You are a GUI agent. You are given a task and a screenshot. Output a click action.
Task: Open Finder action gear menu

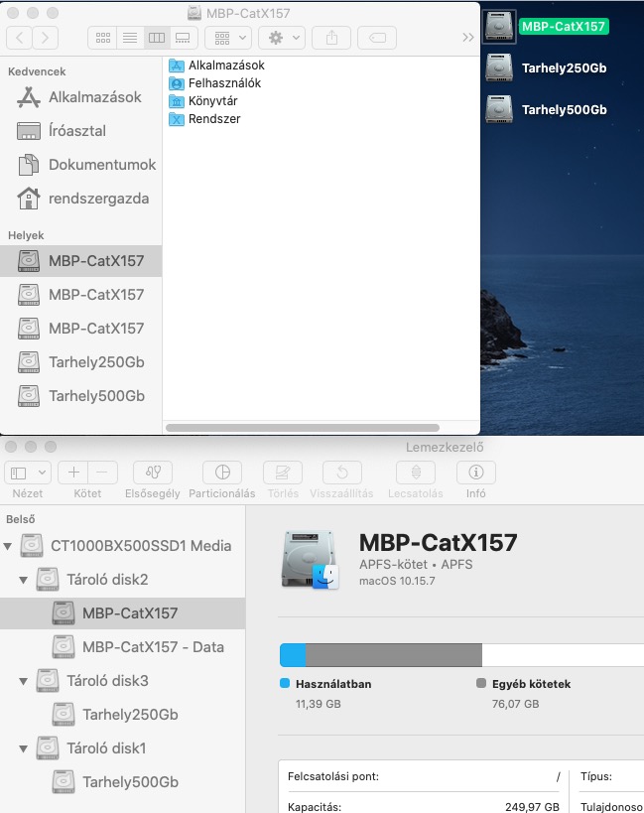pos(282,38)
